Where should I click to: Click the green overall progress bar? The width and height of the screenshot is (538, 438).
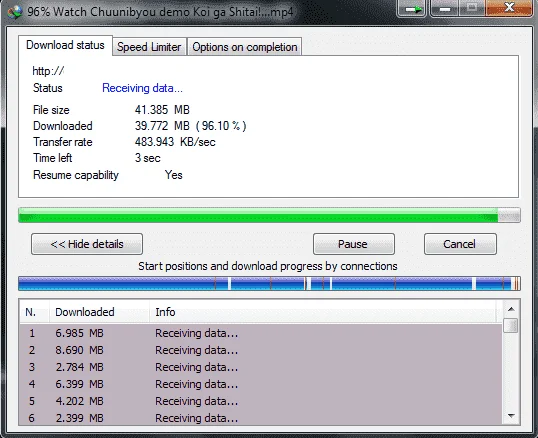269,215
